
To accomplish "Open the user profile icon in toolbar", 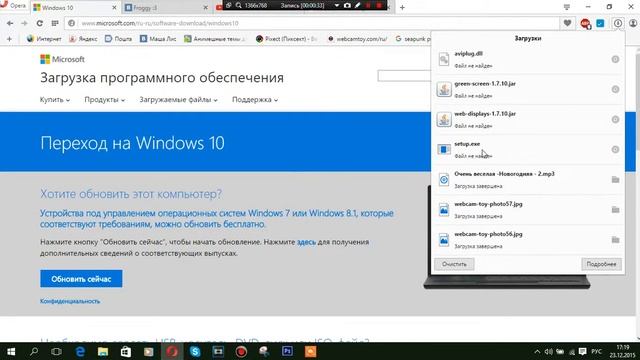I will (633, 23).
